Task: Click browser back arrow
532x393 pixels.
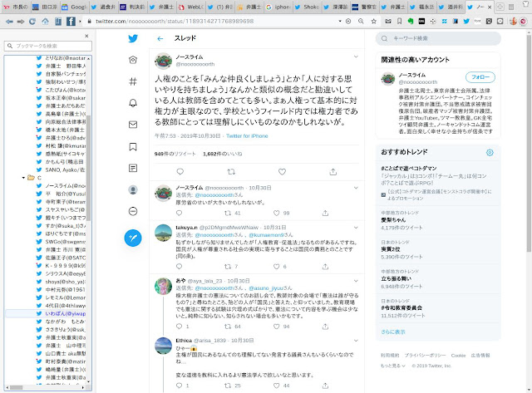Action: (9, 22)
